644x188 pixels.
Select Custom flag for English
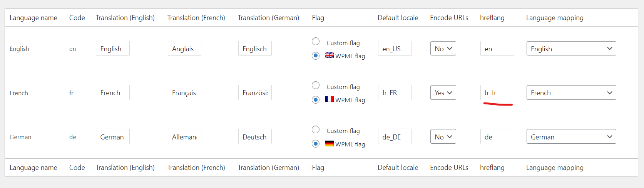(x=316, y=41)
